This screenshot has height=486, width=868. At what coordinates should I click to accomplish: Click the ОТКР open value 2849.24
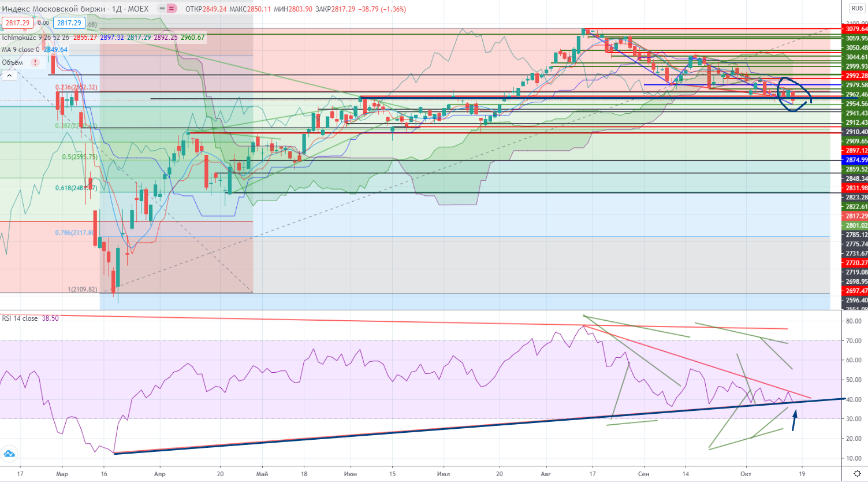coord(214,9)
